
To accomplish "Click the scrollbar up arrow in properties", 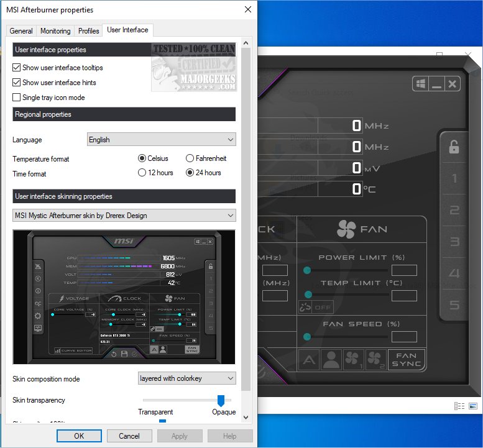I will click(x=246, y=43).
